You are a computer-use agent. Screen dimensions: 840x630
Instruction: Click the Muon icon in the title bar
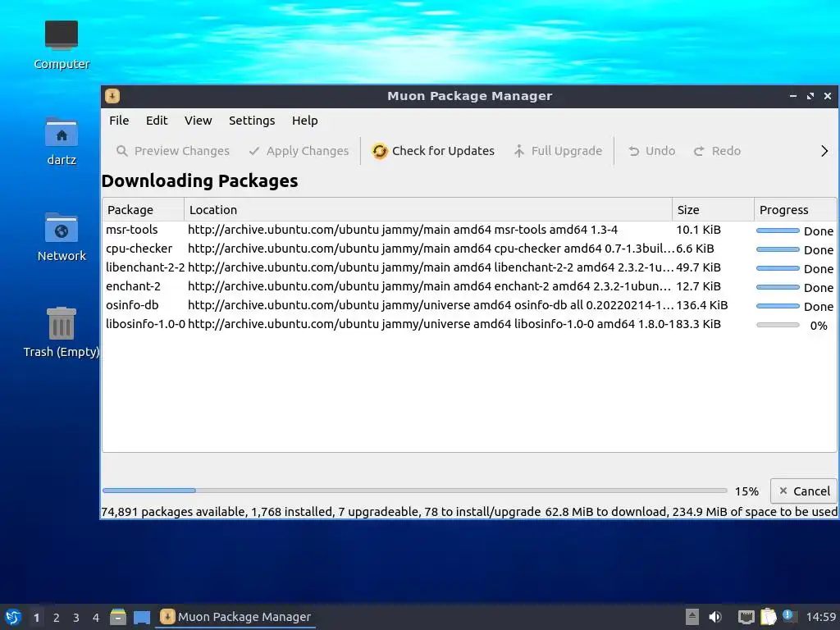coord(112,96)
